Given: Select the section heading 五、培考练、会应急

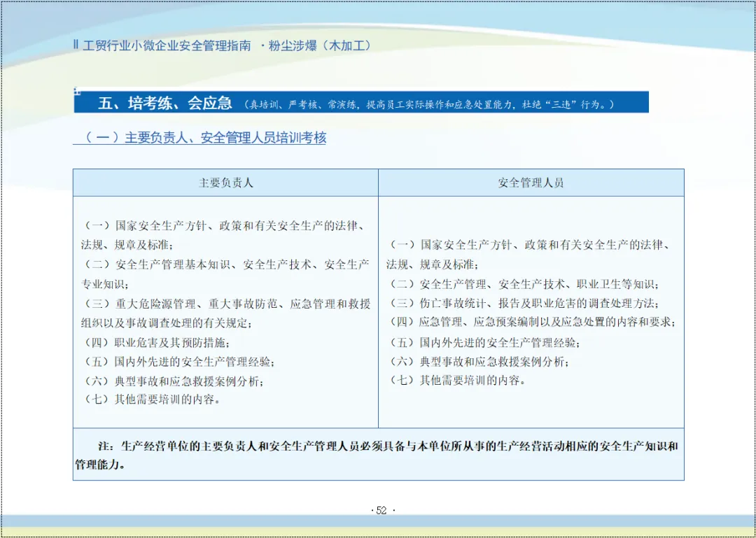Looking at the screenshot, I should click(165, 103).
